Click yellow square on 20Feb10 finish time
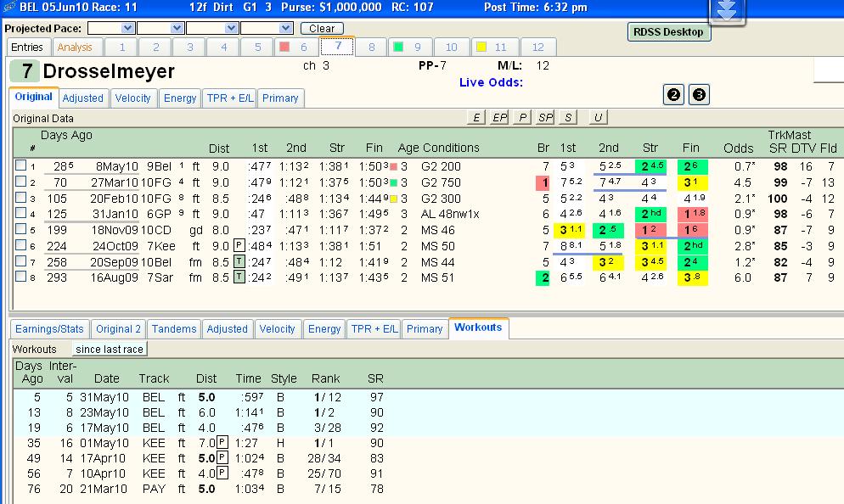 [x=393, y=199]
